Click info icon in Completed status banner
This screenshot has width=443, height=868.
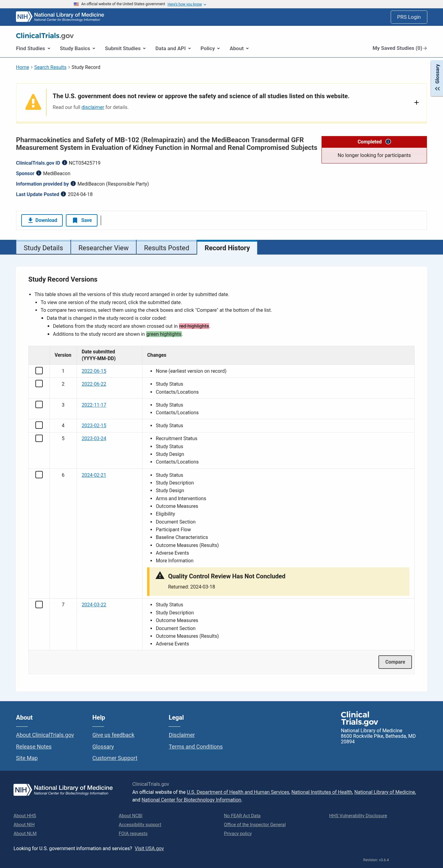(x=388, y=142)
